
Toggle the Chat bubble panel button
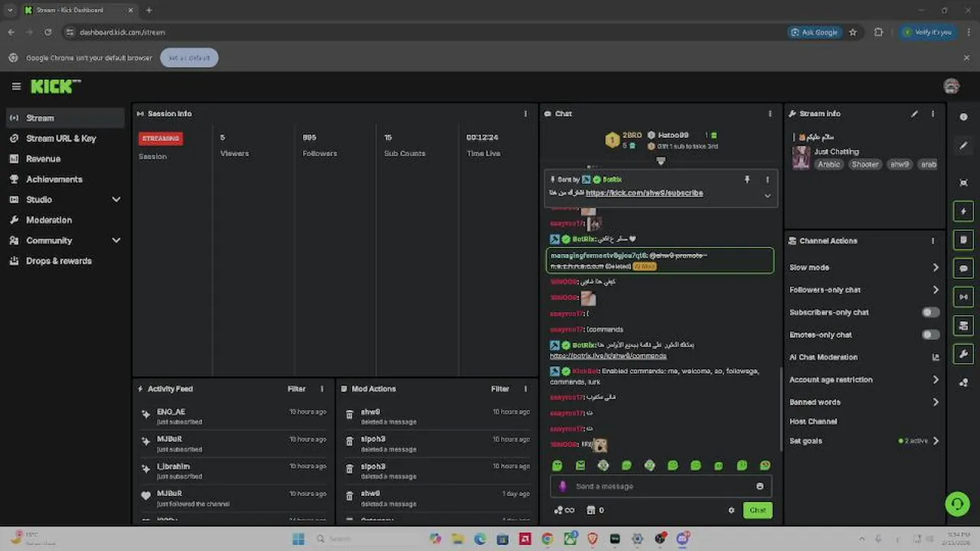[963, 269]
